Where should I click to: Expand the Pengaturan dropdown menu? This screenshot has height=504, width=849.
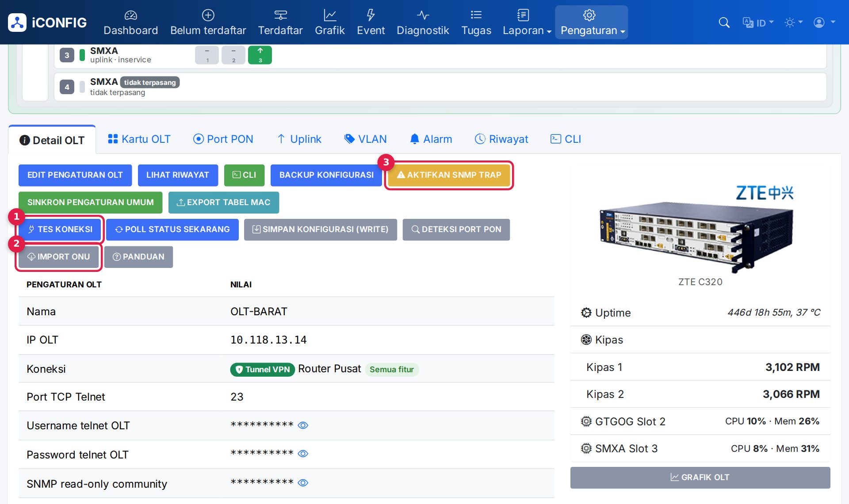tap(592, 23)
